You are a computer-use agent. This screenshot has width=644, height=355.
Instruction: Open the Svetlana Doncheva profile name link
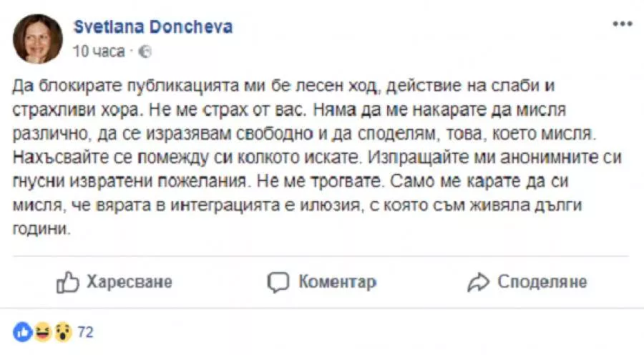pyautogui.click(x=153, y=26)
